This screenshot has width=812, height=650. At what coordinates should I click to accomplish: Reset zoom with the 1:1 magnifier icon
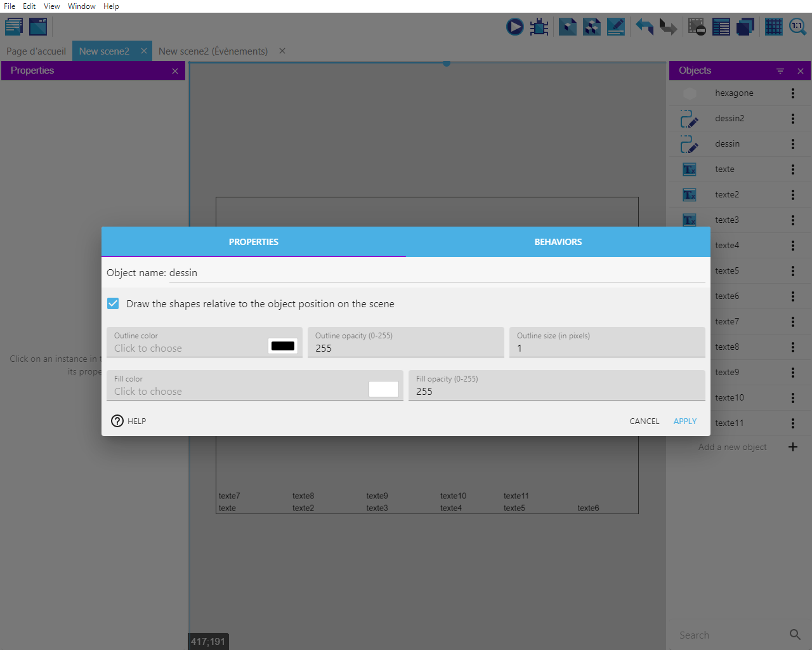click(x=797, y=27)
